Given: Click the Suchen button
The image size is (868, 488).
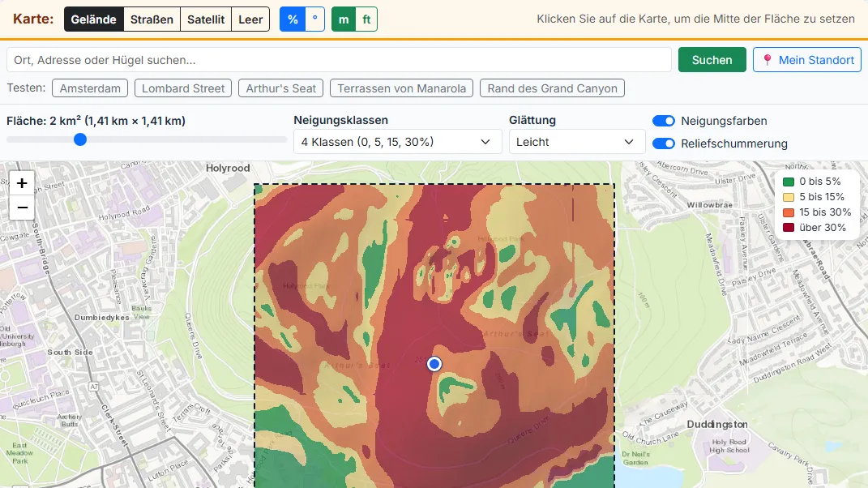Looking at the screenshot, I should click(712, 60).
